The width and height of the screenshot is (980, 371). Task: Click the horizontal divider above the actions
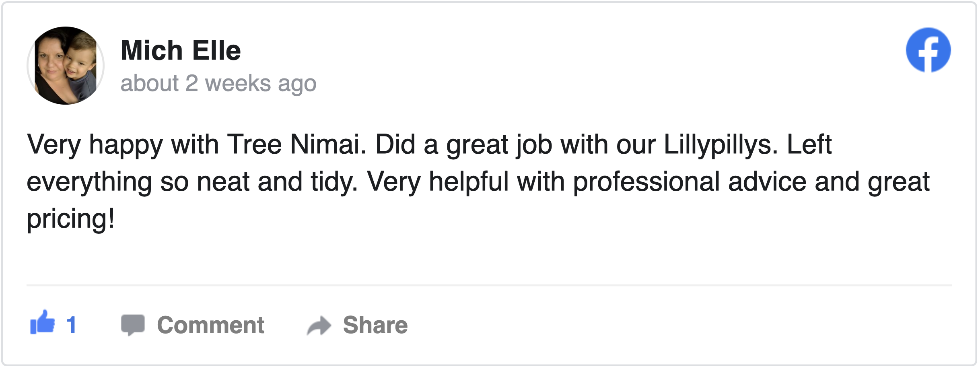(x=489, y=285)
